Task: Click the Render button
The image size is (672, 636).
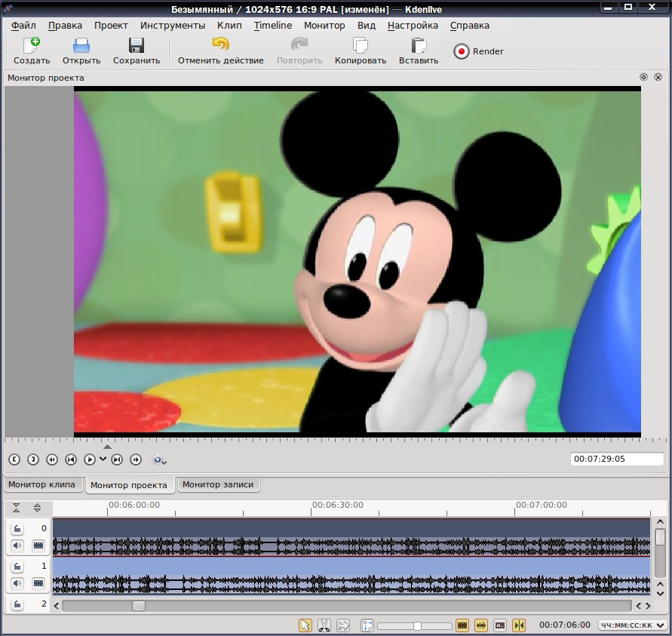Action: pyautogui.click(x=478, y=51)
